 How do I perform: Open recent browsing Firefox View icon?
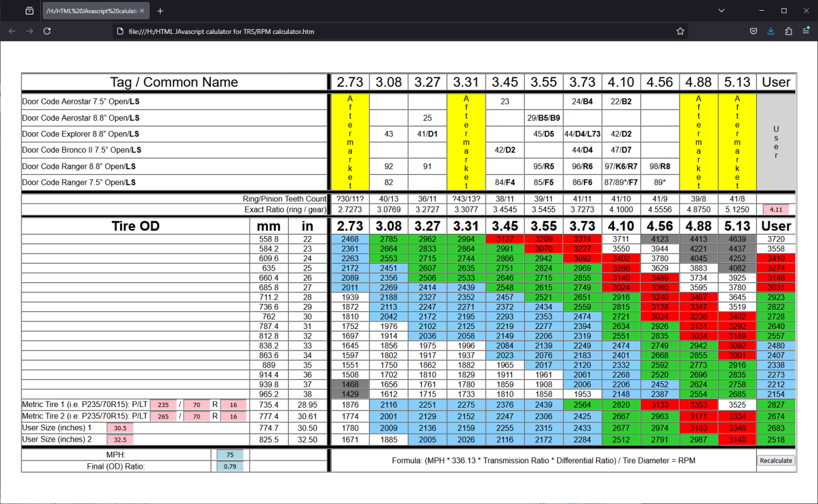pos(30,11)
